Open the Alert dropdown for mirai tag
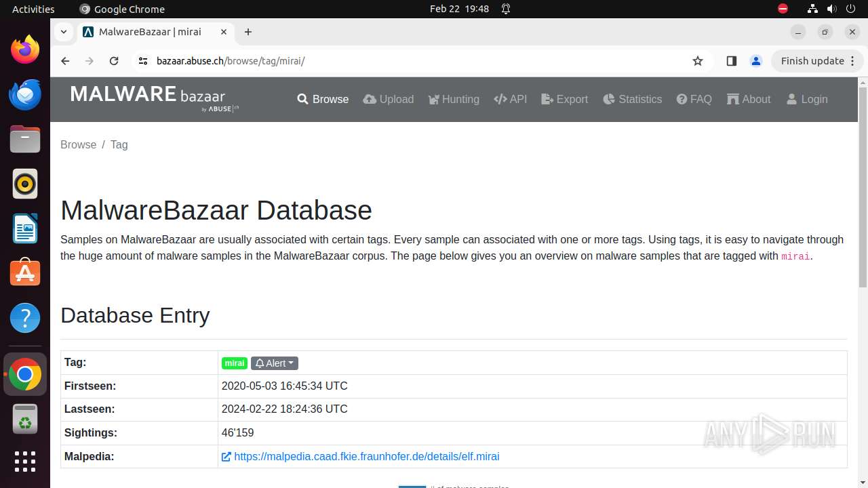This screenshot has height=488, width=868. [x=275, y=363]
